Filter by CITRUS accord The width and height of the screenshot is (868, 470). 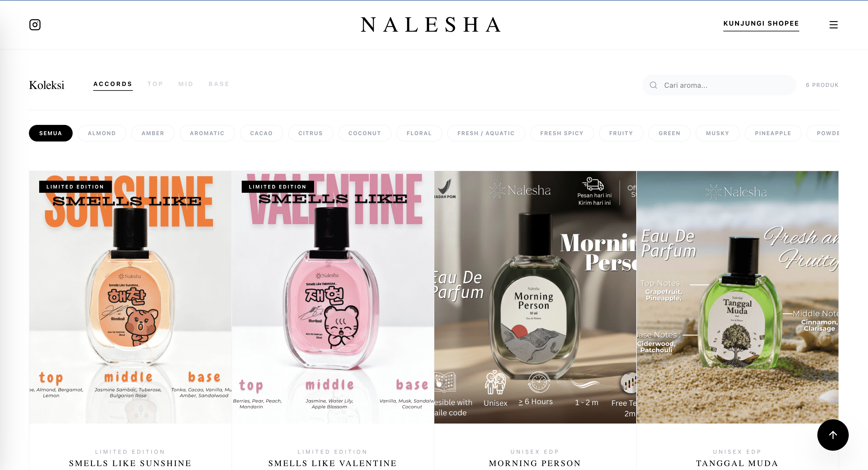pos(310,133)
